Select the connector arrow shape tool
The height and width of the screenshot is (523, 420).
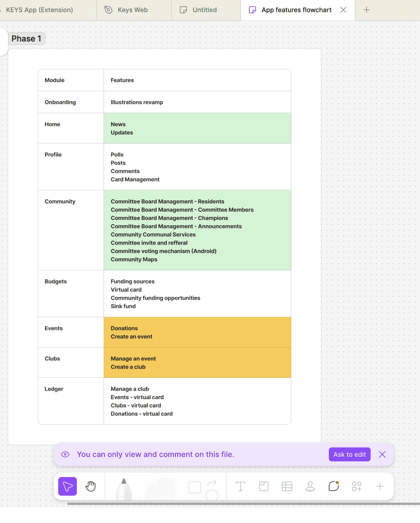[x=212, y=483]
